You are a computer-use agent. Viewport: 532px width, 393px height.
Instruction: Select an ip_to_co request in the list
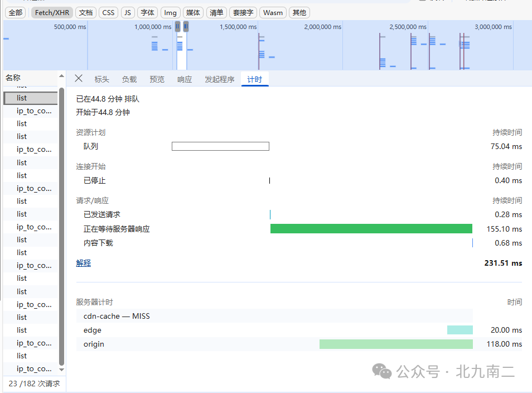(30, 111)
